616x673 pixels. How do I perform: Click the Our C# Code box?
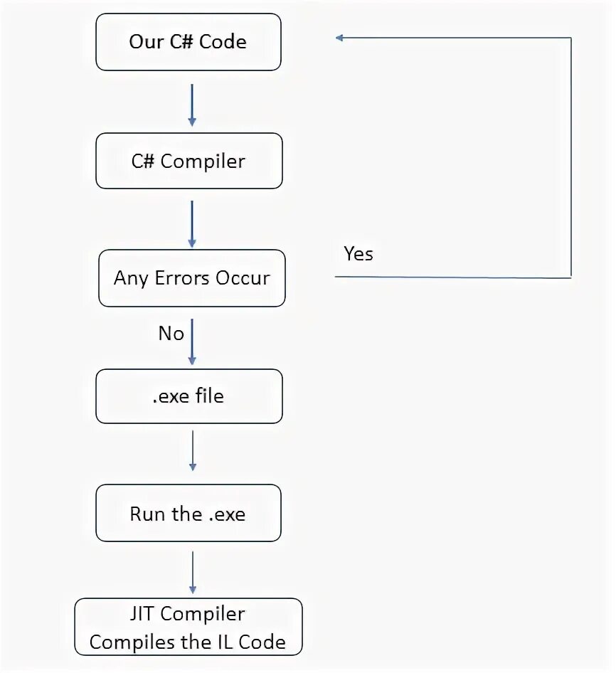pyautogui.click(x=188, y=42)
